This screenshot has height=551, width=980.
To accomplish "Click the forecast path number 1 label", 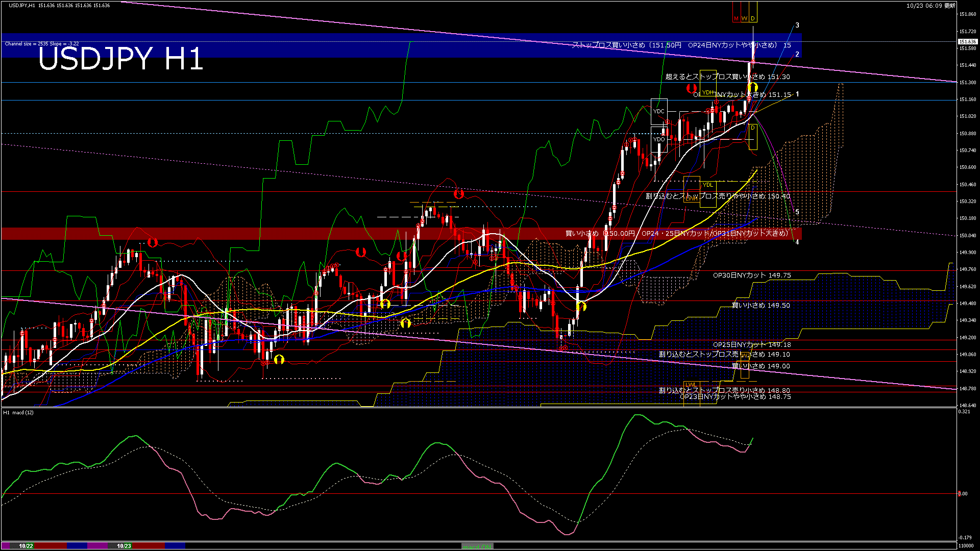I will 797,94.
